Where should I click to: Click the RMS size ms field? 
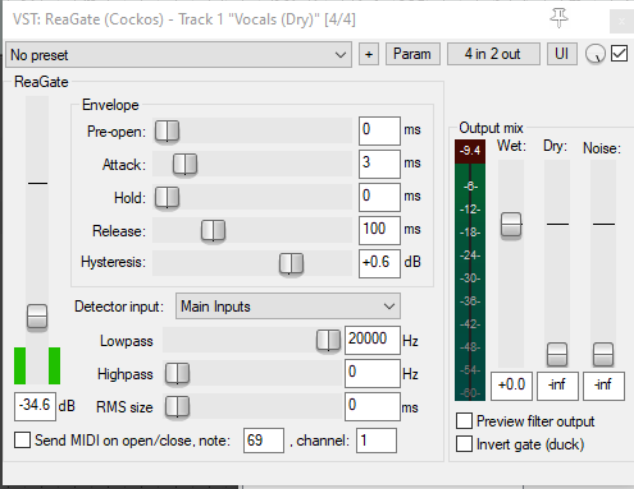pyautogui.click(x=372, y=406)
